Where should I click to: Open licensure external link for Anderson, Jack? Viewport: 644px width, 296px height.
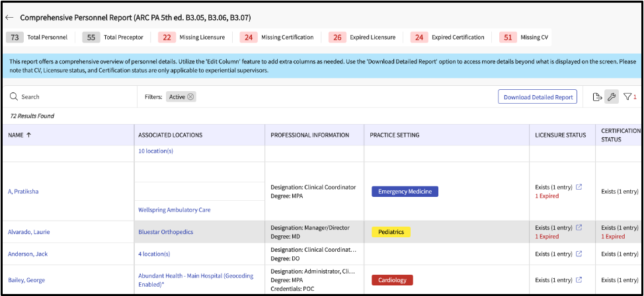coord(579,254)
